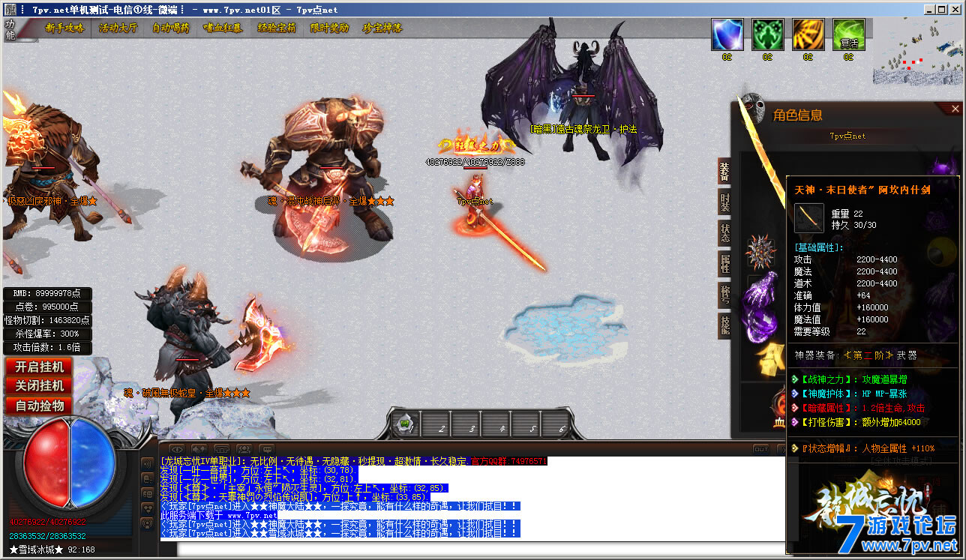Click the blue MP orb
This screenshot has width=966, height=560.
(x=94, y=463)
